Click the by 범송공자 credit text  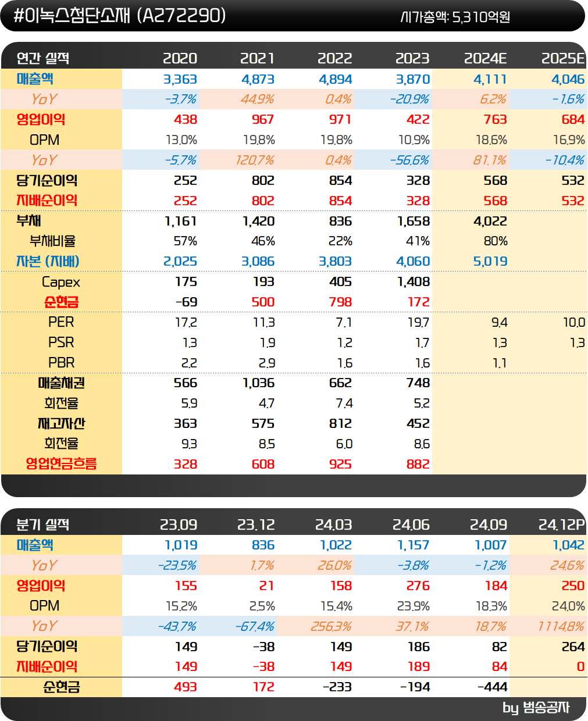[536, 708]
